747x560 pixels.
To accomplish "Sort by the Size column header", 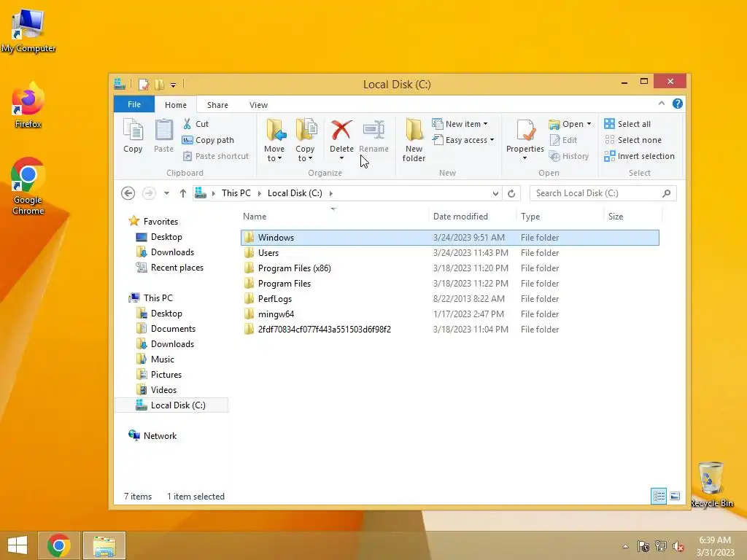I will point(632,216).
